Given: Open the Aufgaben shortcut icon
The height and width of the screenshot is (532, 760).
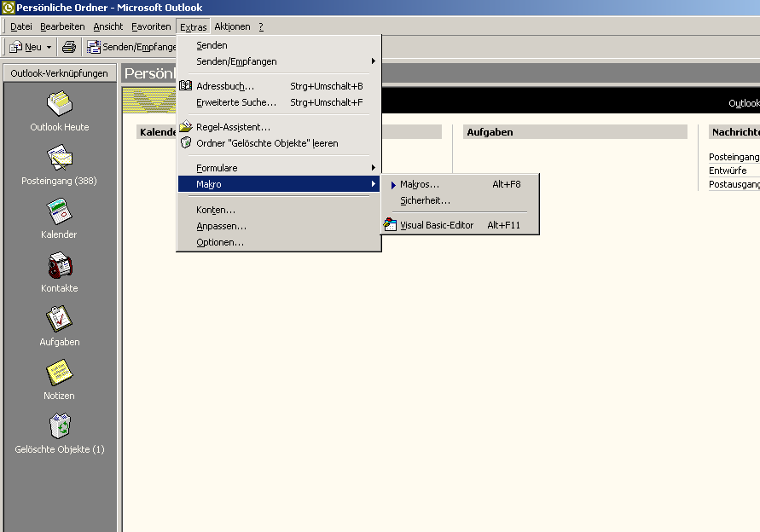Looking at the screenshot, I should 59,318.
